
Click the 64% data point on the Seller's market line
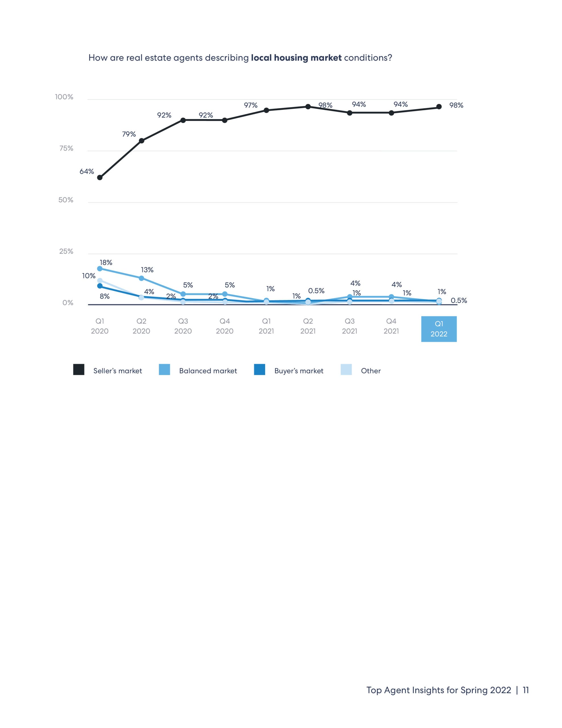[100, 177]
